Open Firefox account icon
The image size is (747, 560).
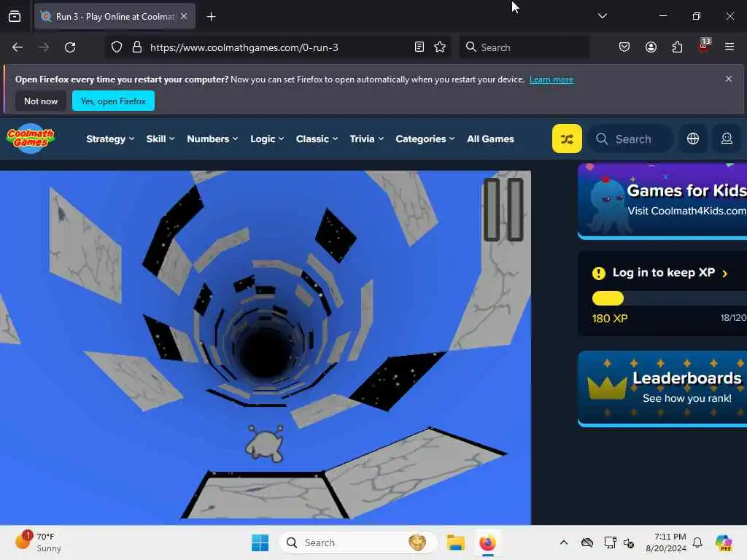coord(651,47)
